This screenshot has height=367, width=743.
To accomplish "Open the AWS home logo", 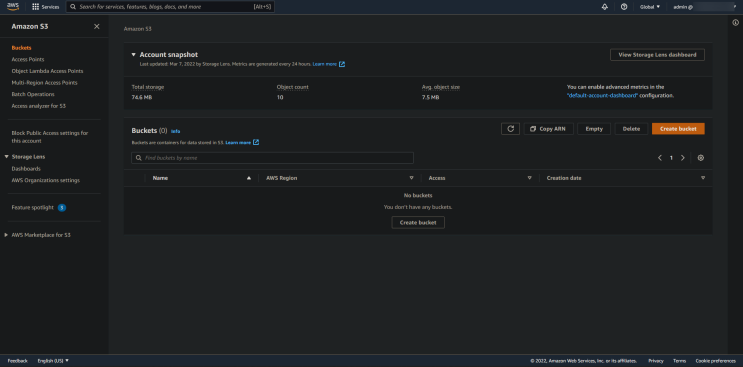I will (x=13, y=7).
